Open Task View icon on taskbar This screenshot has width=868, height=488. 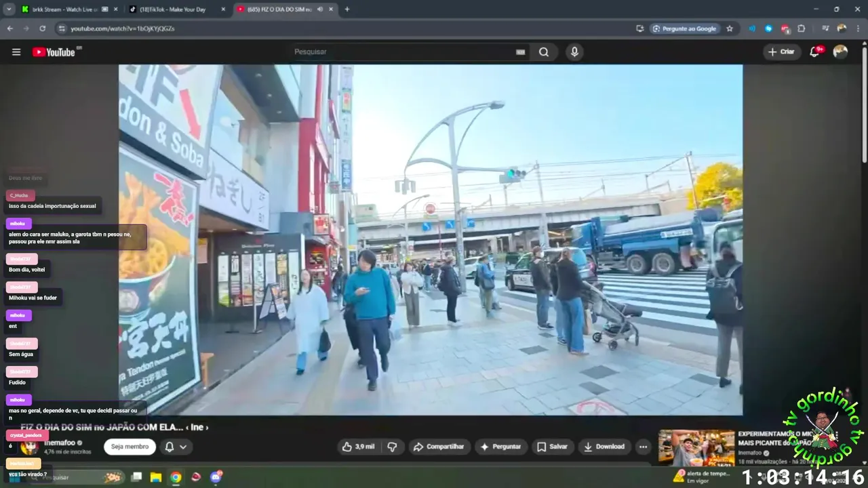pos(136,477)
